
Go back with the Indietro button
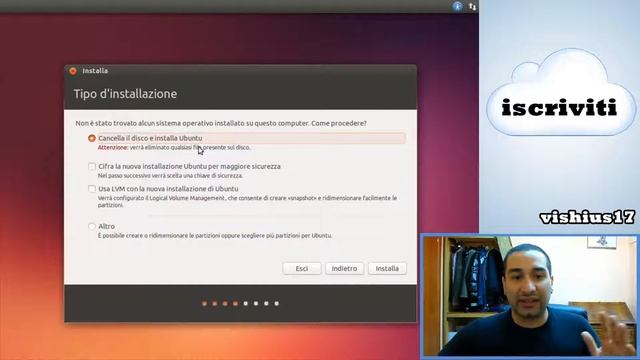pyautogui.click(x=344, y=269)
